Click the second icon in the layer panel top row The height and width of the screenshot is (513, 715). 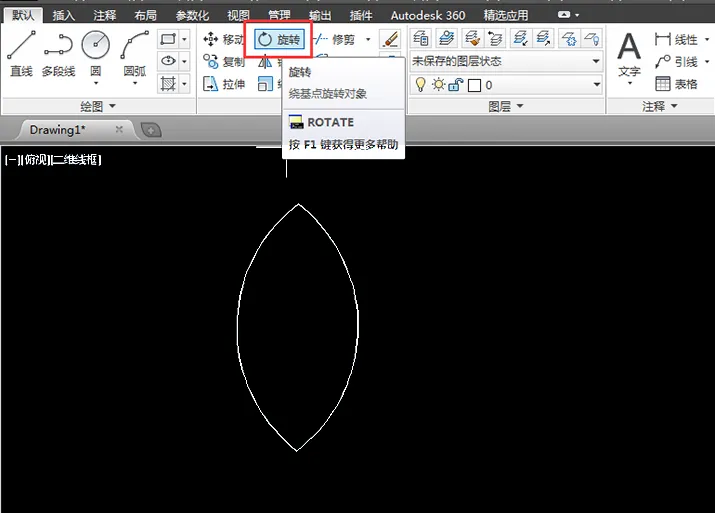tap(446, 39)
